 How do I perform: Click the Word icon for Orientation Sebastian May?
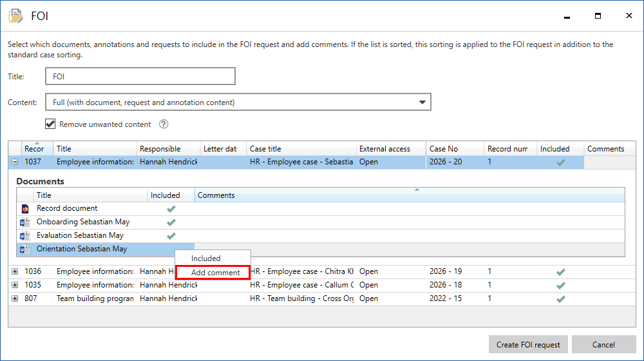tap(25, 249)
